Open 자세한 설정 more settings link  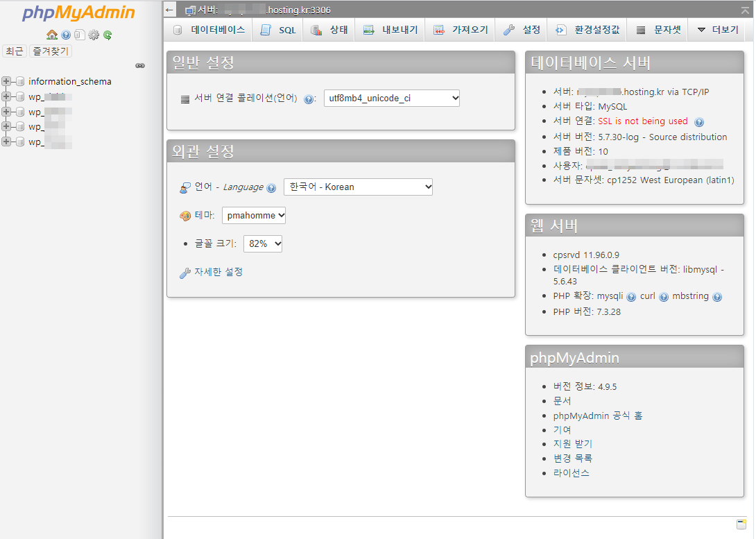[218, 273]
